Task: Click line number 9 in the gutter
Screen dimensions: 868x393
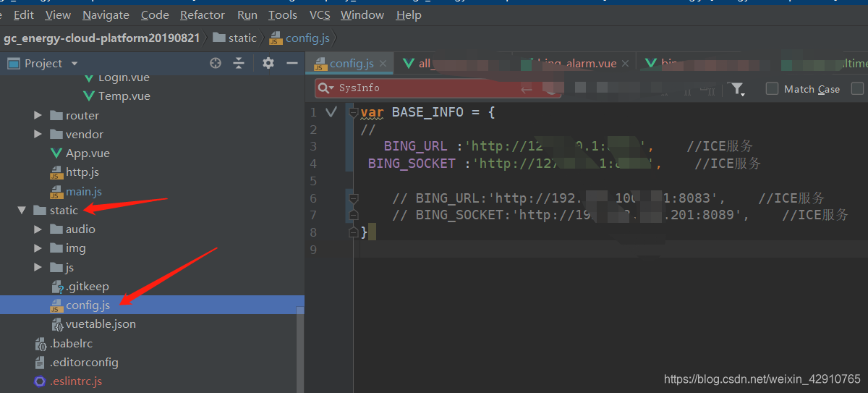Action: click(x=312, y=250)
